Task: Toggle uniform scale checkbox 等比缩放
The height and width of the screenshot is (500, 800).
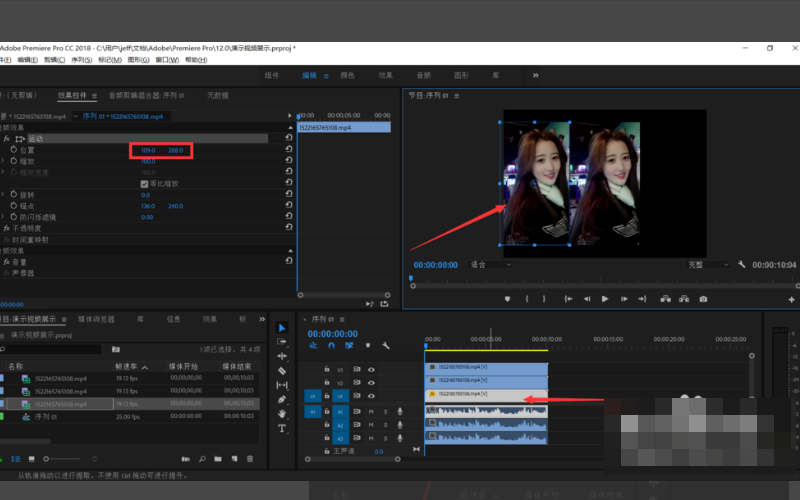Action: tap(144, 184)
